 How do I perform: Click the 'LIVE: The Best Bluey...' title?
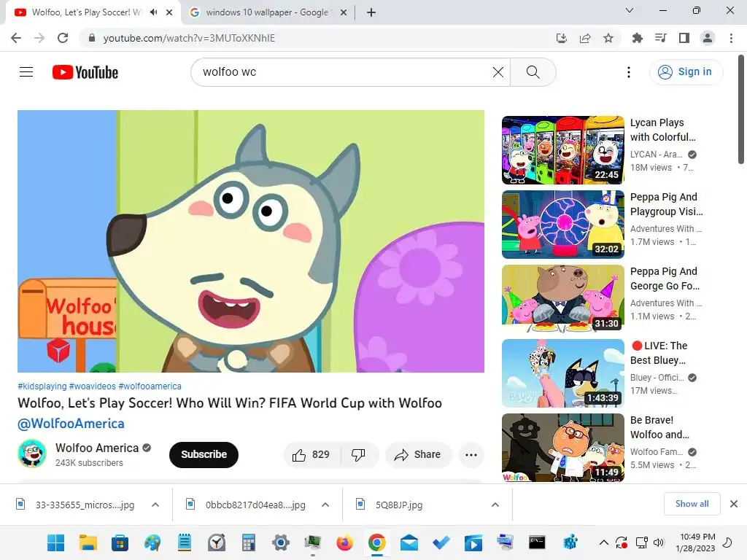point(659,353)
